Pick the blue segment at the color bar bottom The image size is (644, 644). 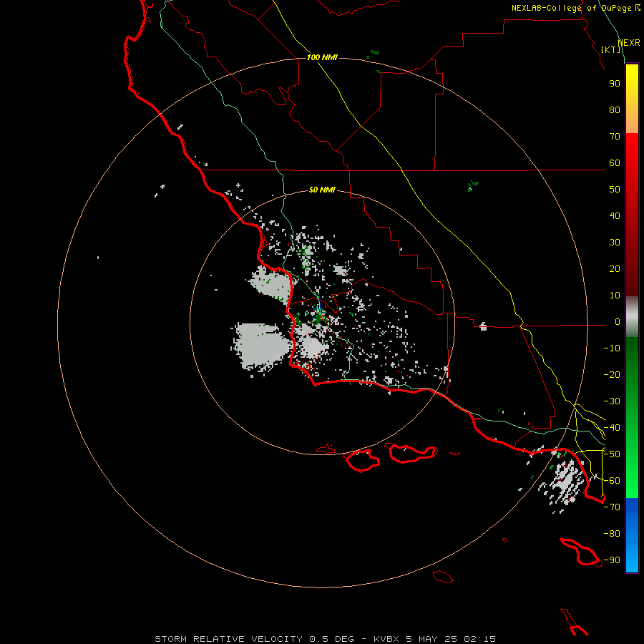coord(632,535)
